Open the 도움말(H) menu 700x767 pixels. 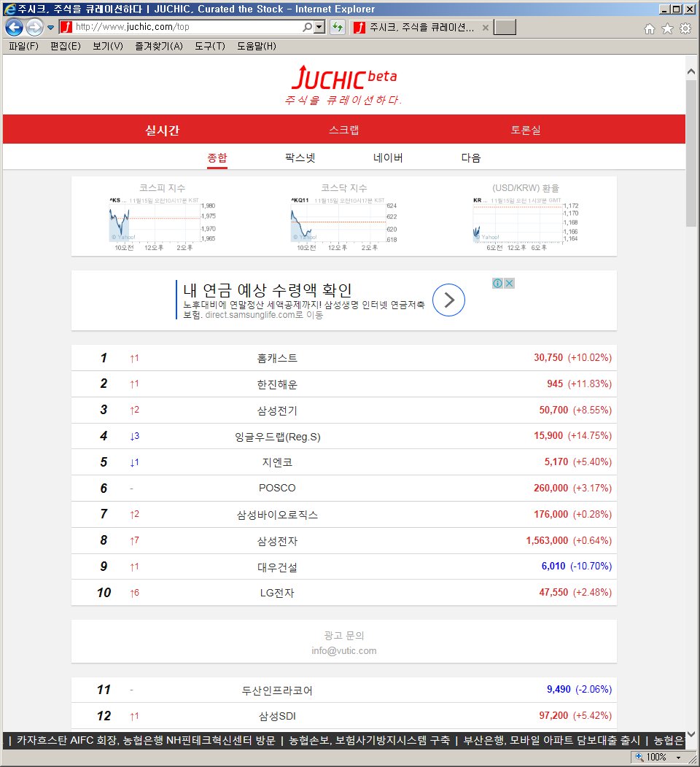(257, 46)
